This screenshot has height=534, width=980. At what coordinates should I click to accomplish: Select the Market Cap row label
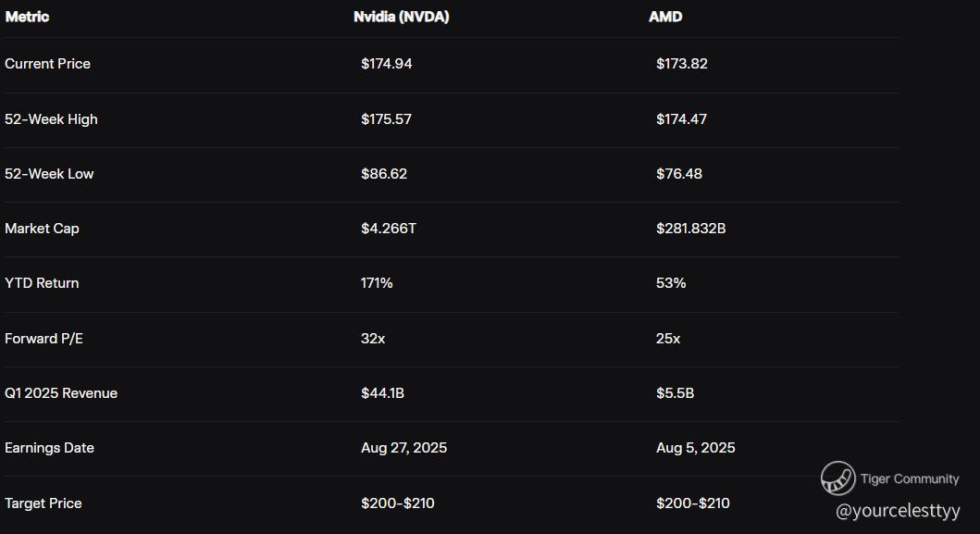pyautogui.click(x=42, y=229)
